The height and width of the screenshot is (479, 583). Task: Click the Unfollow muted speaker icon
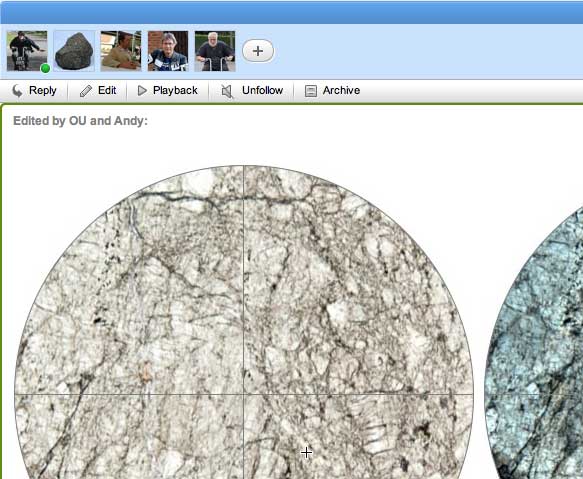point(227,91)
